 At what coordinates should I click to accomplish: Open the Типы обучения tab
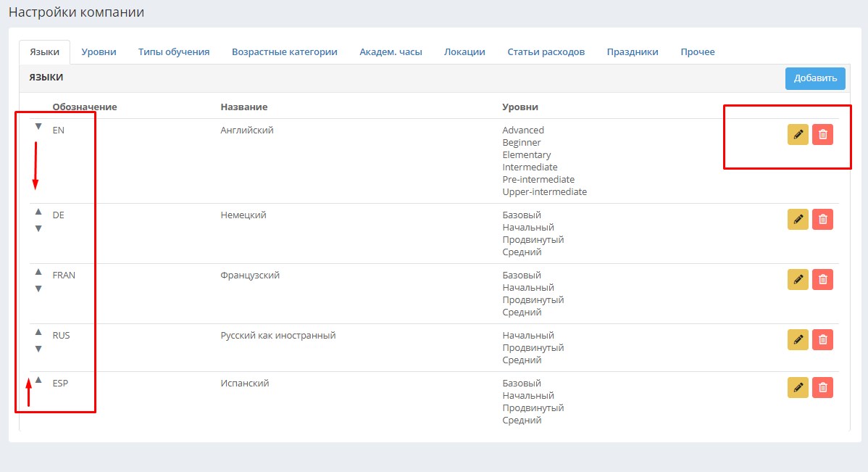(x=174, y=52)
